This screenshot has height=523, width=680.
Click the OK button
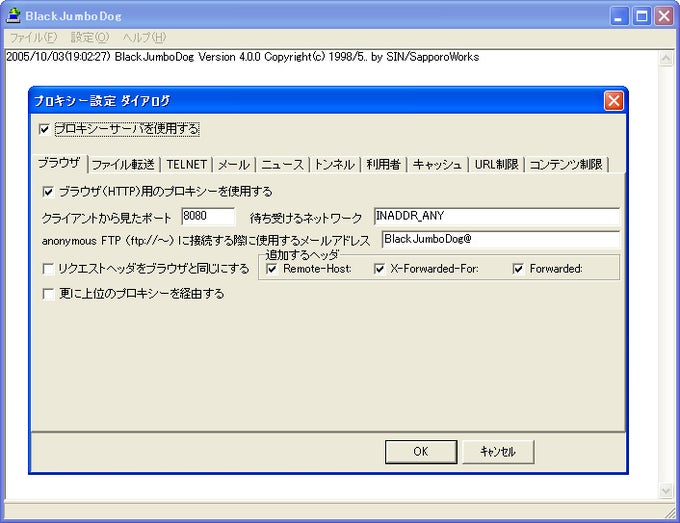pos(421,452)
